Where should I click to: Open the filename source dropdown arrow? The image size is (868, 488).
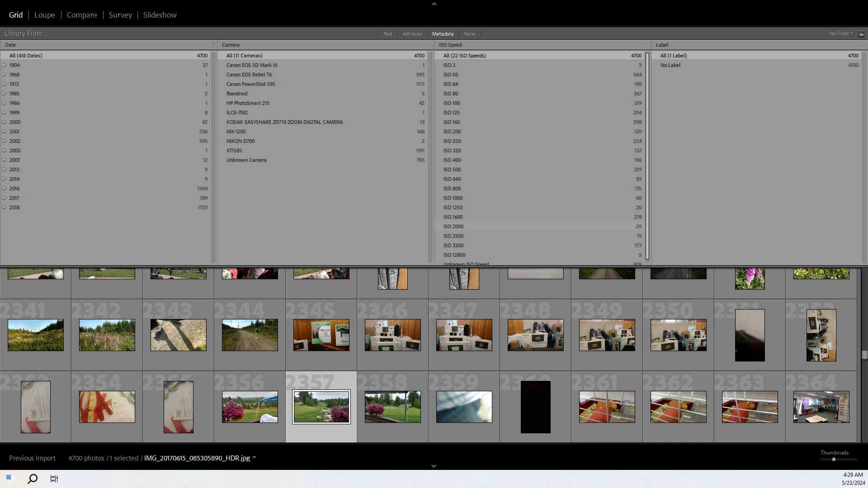coord(255,458)
